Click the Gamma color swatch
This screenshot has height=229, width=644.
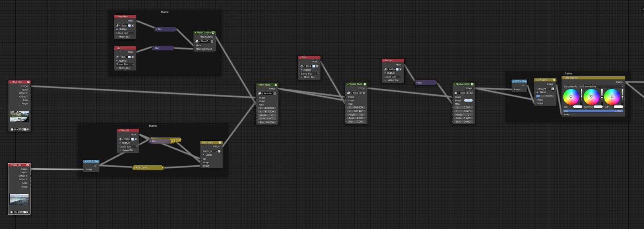(x=598, y=107)
